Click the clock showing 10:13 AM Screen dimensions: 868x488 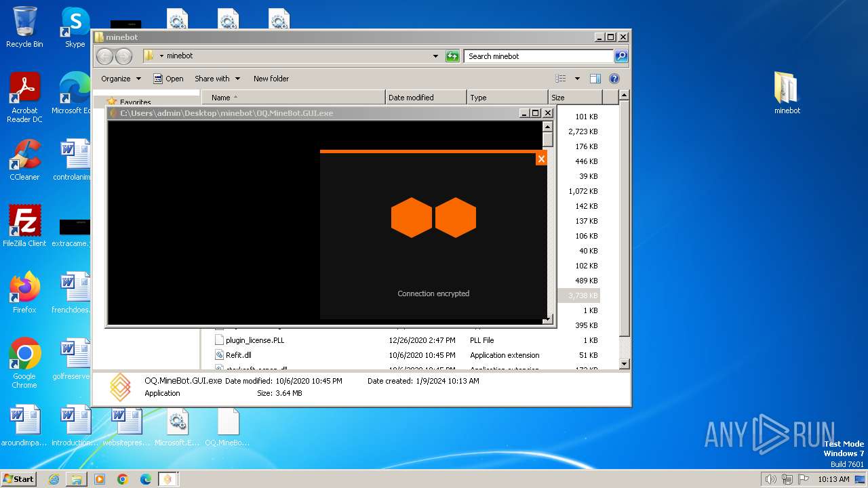coord(833,479)
